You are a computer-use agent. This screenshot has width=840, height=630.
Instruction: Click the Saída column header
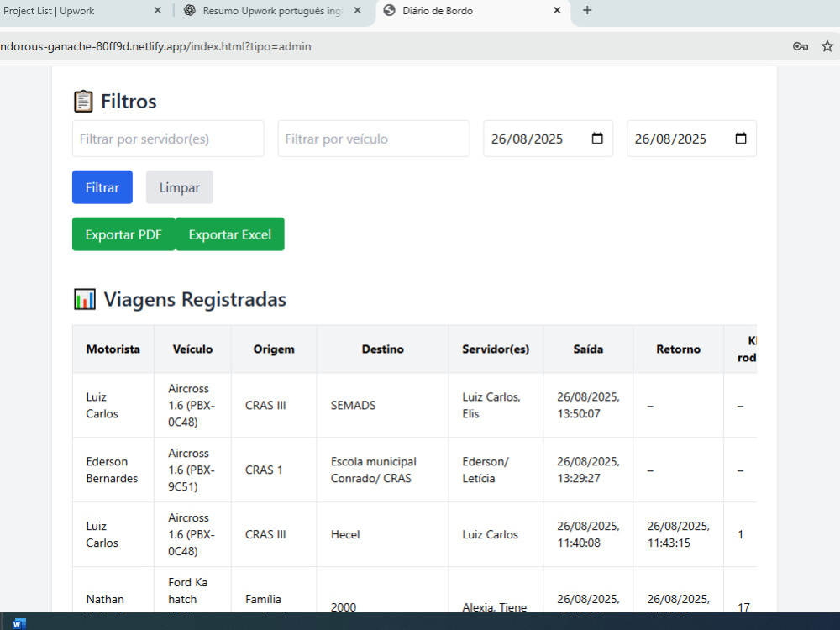click(588, 349)
